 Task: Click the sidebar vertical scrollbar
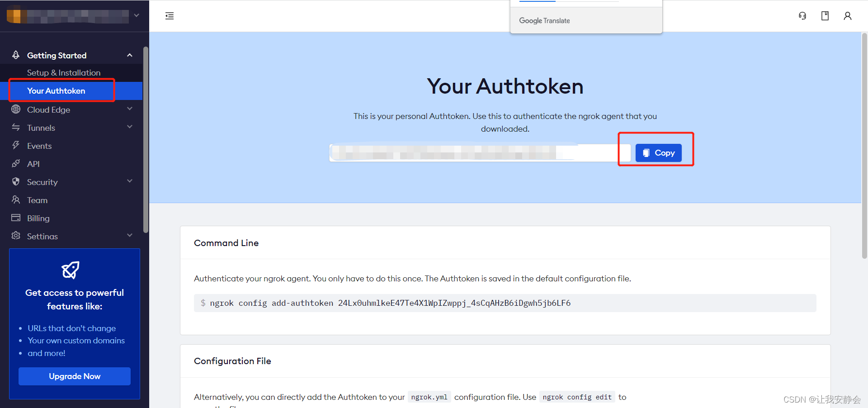[146, 139]
